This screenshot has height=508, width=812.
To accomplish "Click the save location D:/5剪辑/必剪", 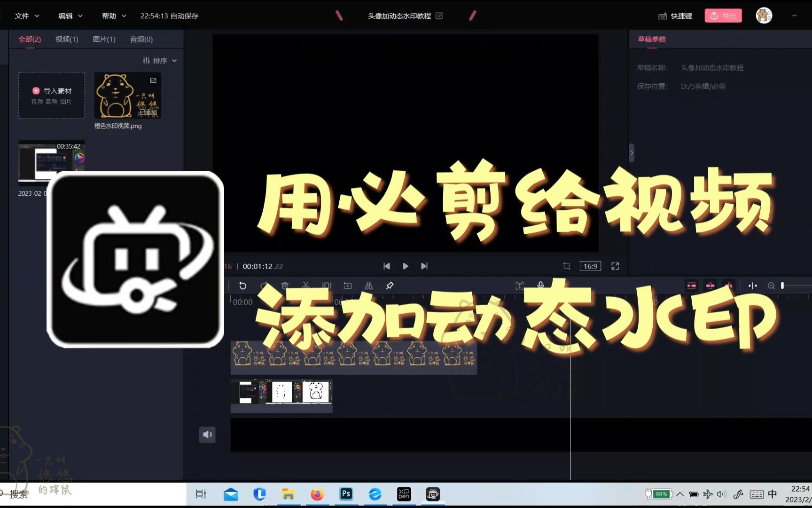I will tap(703, 87).
